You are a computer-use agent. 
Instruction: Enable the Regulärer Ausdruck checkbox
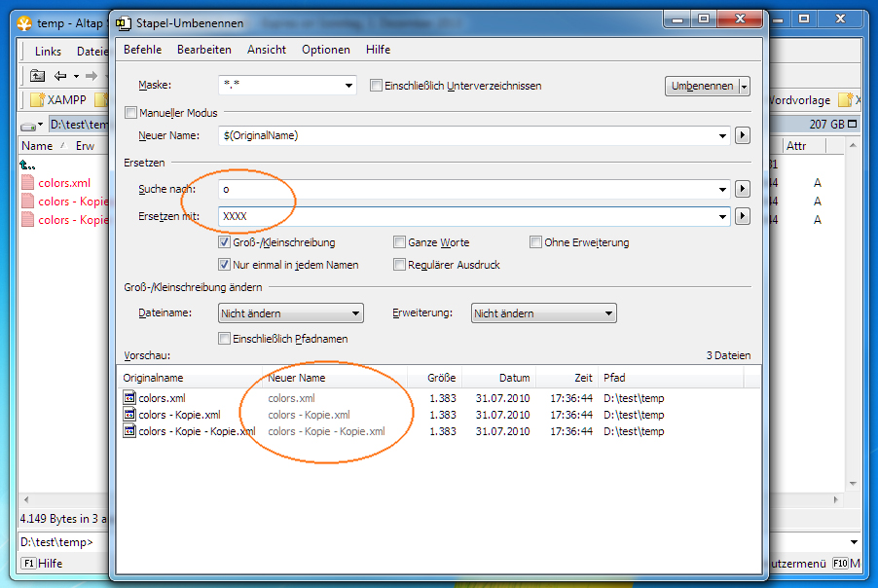(399, 264)
